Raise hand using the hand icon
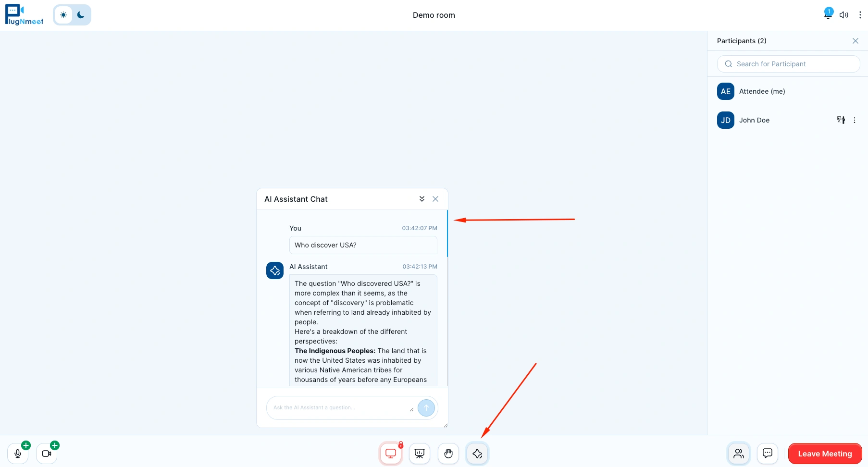This screenshot has width=868, height=467. [448, 453]
